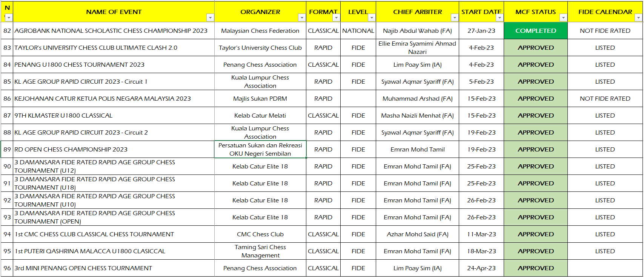Screen dimensions: 644x277
Task: Click the NATIONAL level cell
Action: (x=358, y=31)
